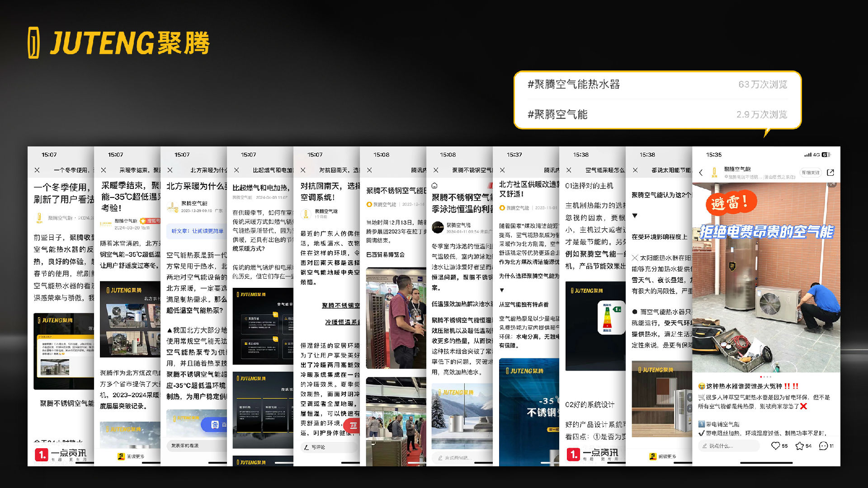Like the post using the heart icon

tap(775, 446)
